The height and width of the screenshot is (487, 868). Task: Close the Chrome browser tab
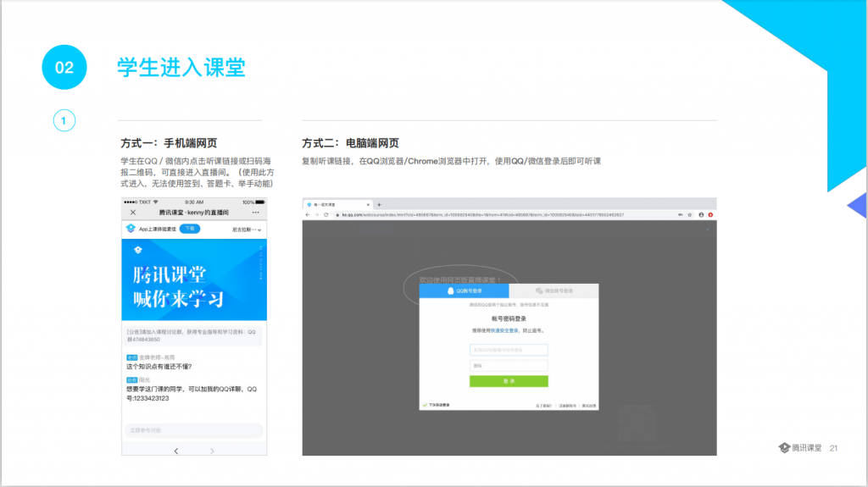click(x=368, y=205)
